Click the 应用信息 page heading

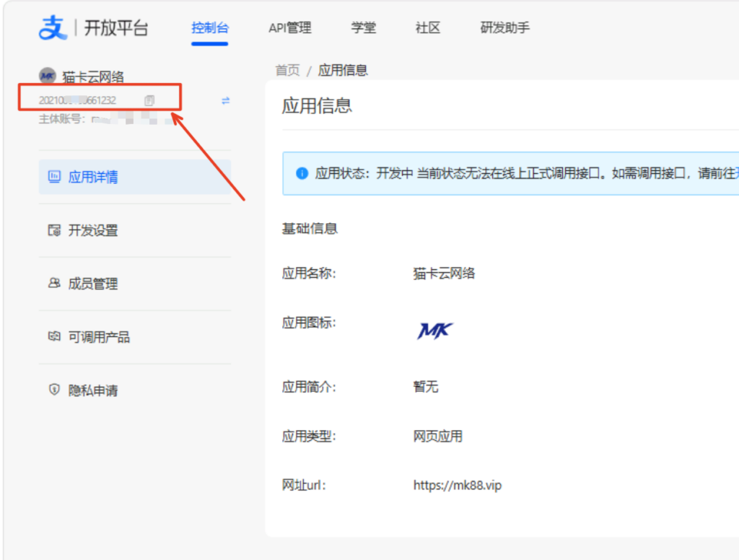click(317, 105)
